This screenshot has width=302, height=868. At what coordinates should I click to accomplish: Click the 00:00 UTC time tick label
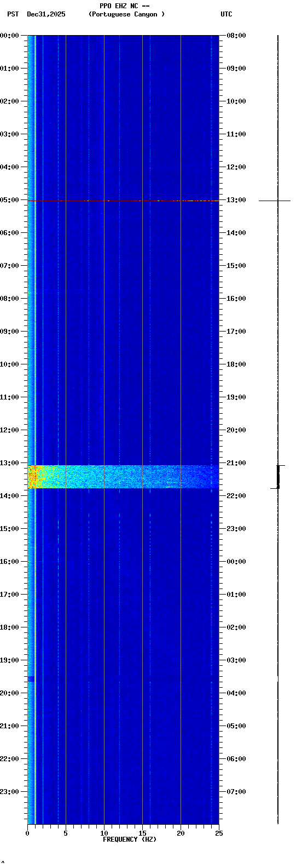(236, 562)
